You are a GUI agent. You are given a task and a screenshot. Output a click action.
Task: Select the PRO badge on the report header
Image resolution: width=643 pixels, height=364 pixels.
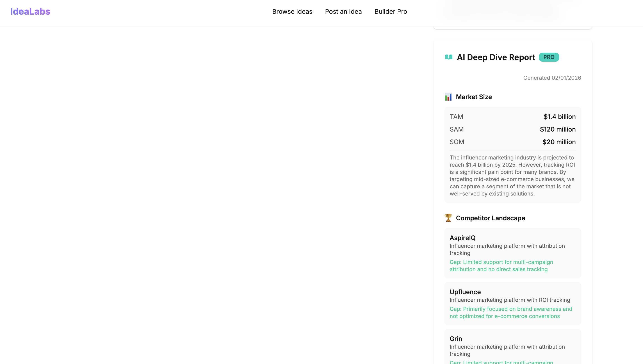[549, 57]
